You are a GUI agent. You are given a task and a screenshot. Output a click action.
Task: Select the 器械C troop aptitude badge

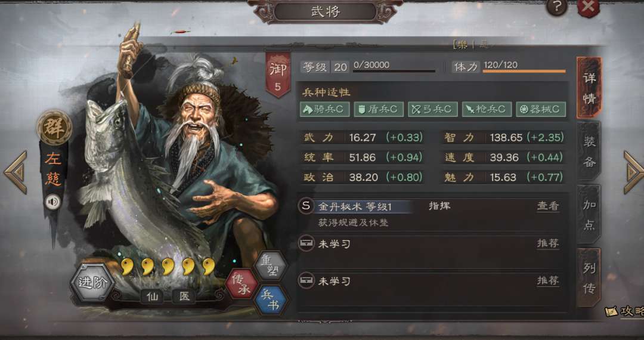tap(540, 109)
